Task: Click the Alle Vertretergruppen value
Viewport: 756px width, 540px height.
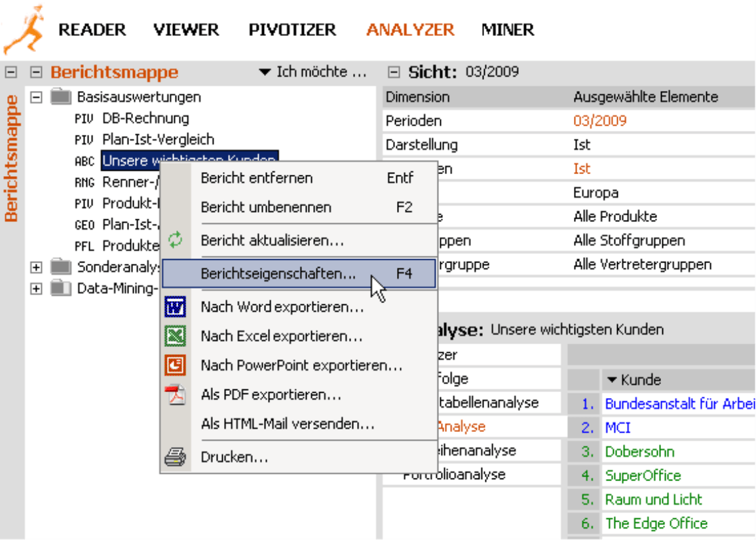Action: click(643, 264)
